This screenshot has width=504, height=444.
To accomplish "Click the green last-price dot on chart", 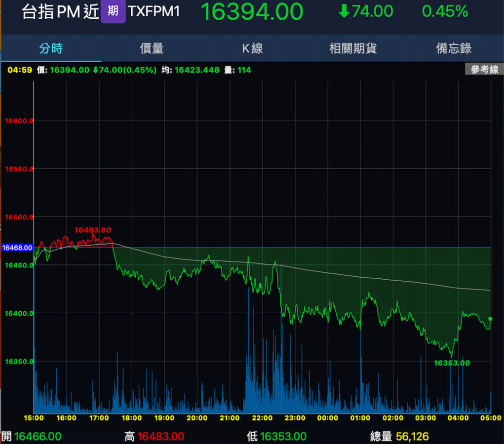I will coord(490,319).
